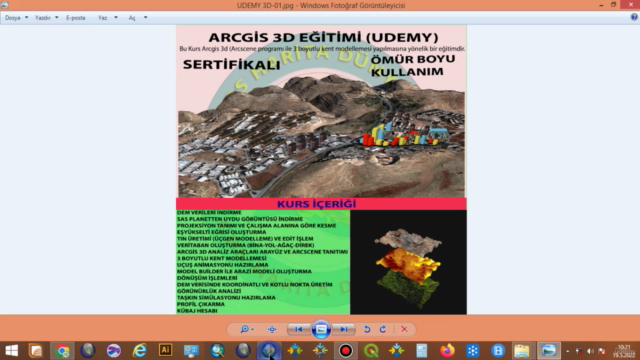Open the Dosya menu

(16, 18)
